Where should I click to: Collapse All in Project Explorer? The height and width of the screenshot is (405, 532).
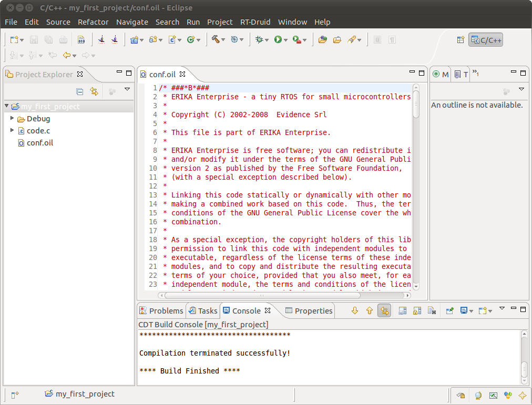coord(80,91)
